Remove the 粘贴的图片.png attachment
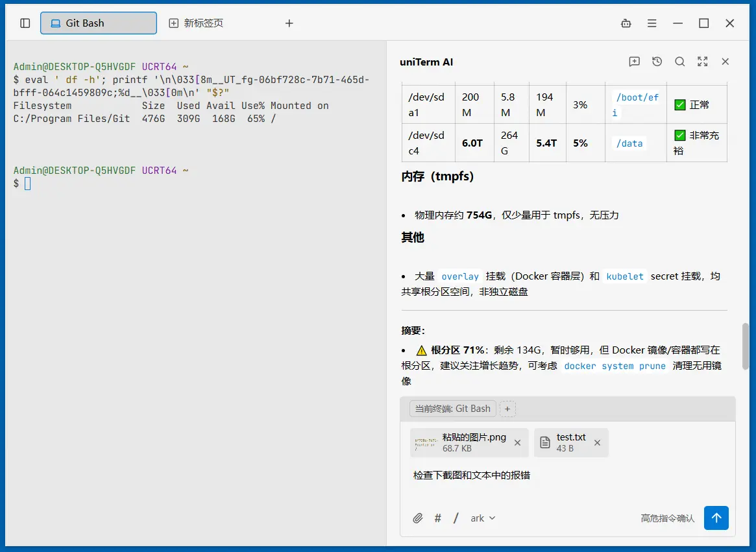756x552 pixels. coord(517,442)
